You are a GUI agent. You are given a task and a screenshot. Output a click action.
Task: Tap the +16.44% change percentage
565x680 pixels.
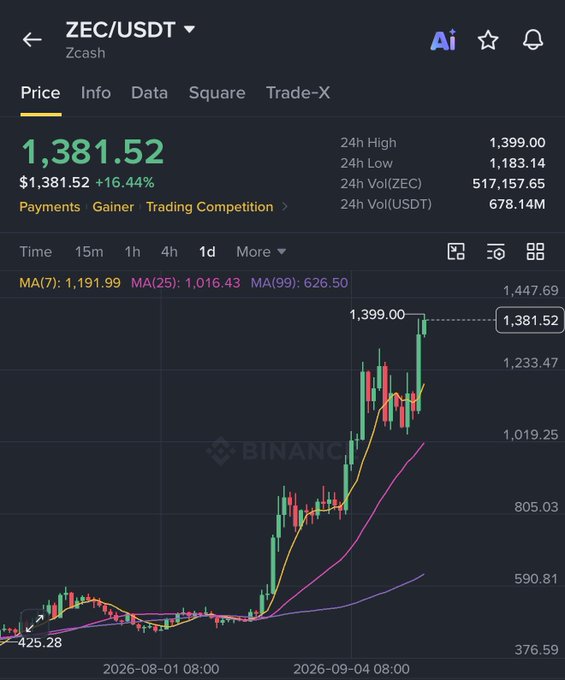tap(125, 183)
